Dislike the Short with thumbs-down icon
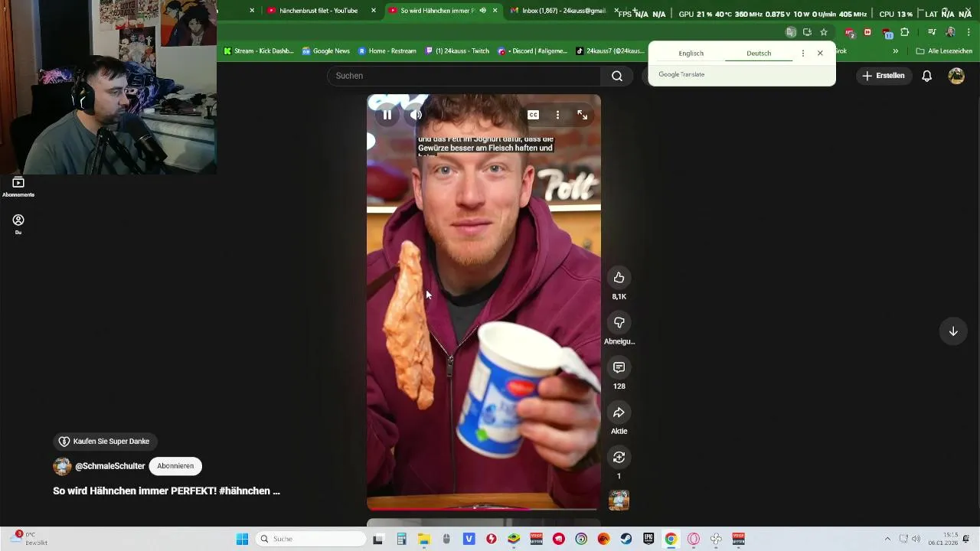980x551 pixels. click(x=619, y=322)
